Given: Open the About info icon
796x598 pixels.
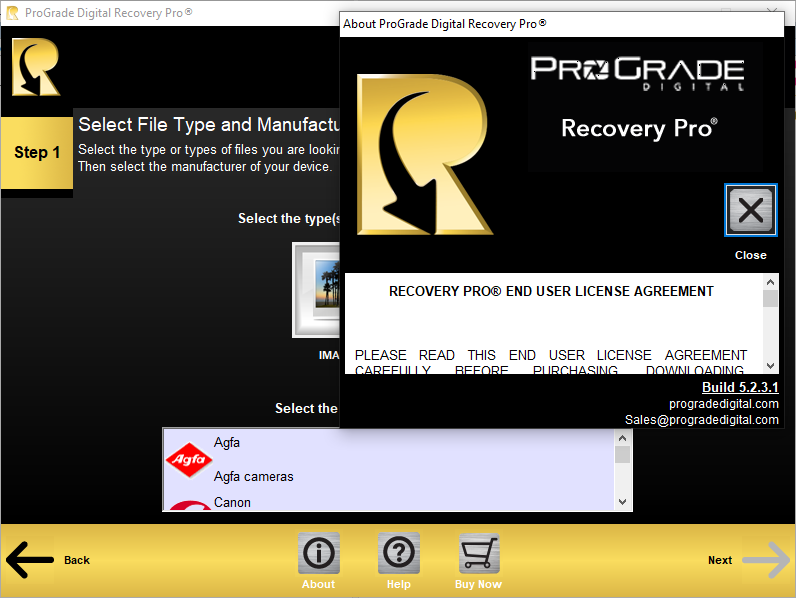Looking at the screenshot, I should (319, 553).
